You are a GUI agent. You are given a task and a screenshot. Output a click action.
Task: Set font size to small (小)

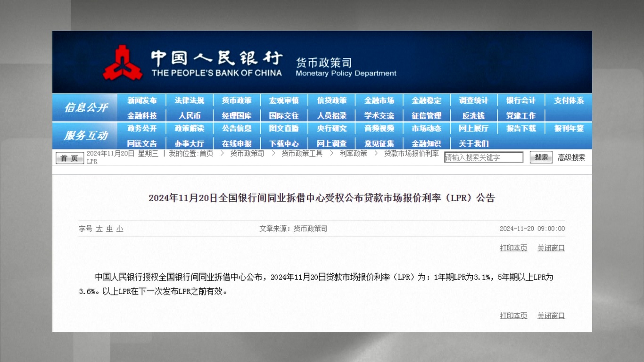coord(120,229)
